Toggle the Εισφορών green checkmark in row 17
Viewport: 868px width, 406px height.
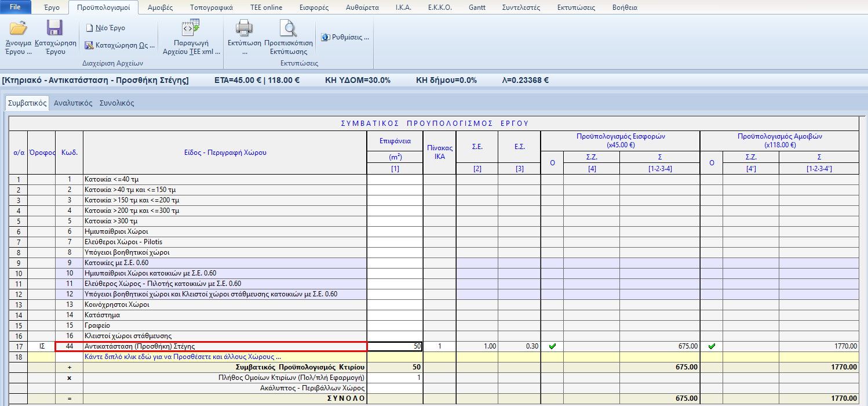pos(552,346)
